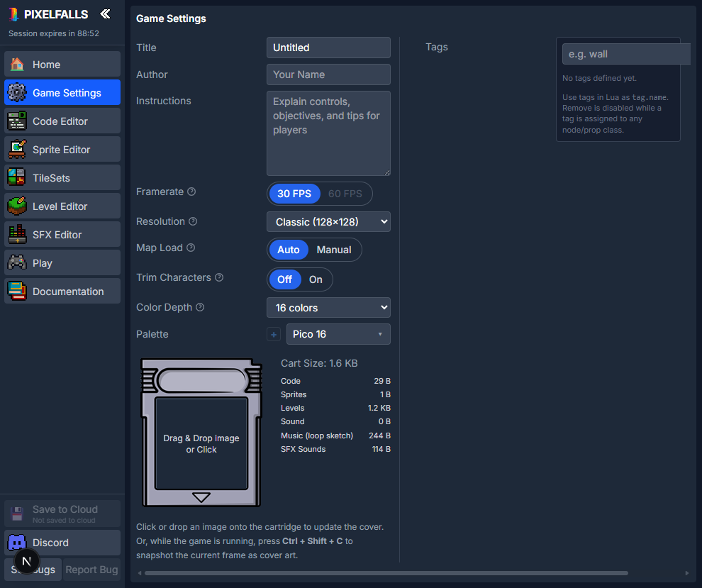Click the TileSets grid icon
This screenshot has height=588, width=702.
coord(17,178)
